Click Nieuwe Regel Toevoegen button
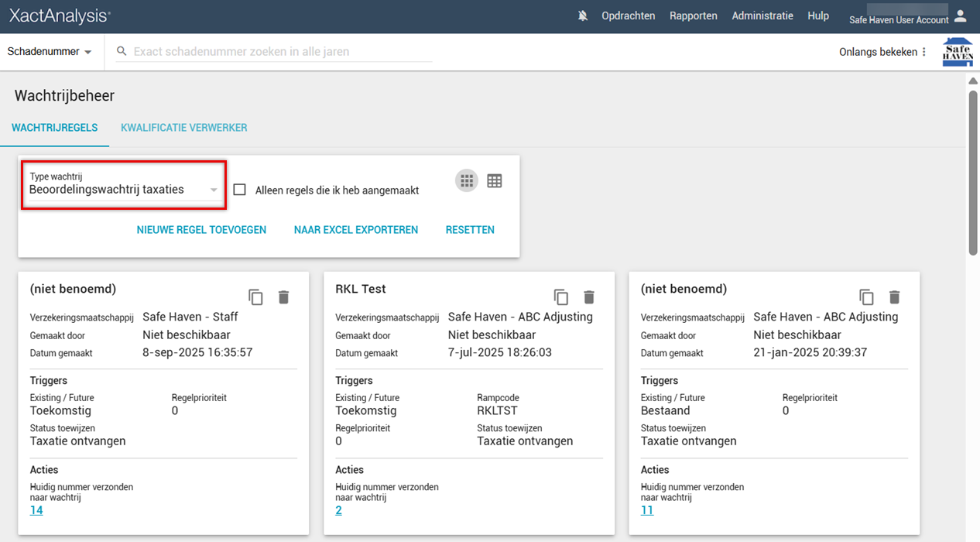 click(201, 230)
